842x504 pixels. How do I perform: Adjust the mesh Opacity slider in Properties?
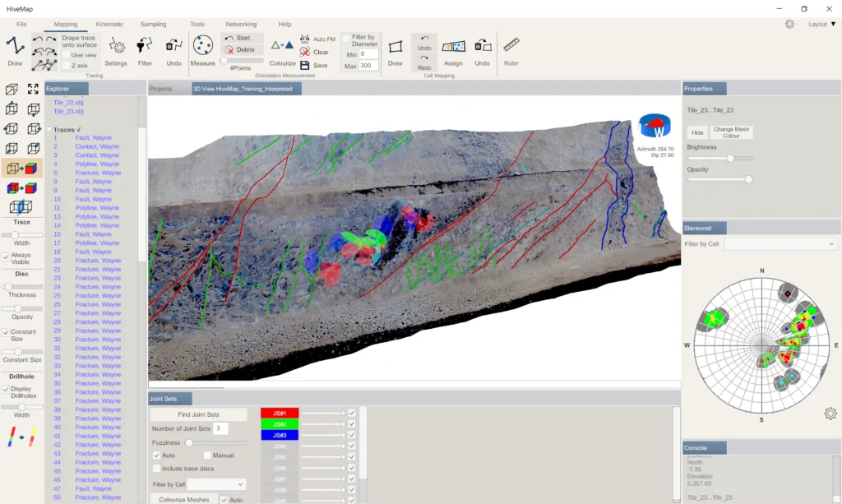(x=719, y=180)
